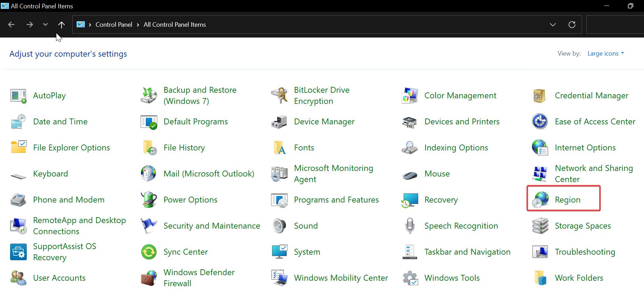Click the Control Panel search box

click(615, 25)
